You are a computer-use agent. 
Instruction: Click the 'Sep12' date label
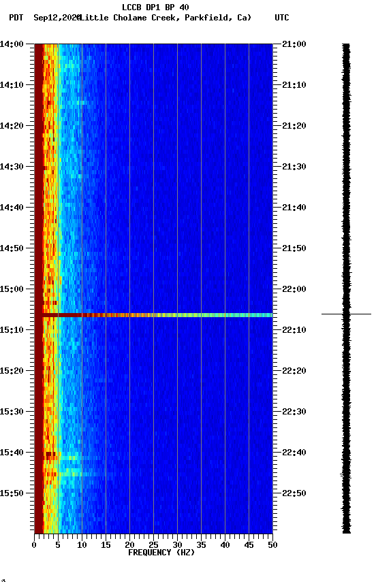point(46,18)
